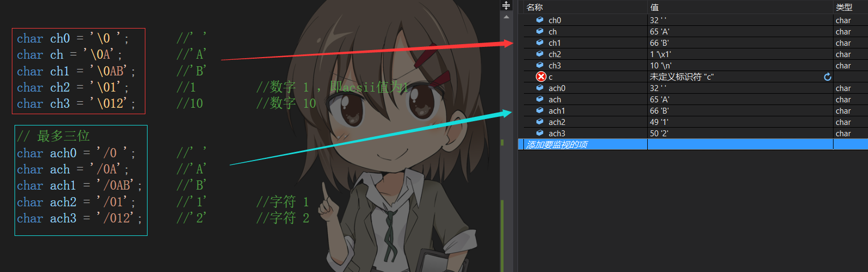
Task: Click the 类型 column header
Action: pos(850,7)
